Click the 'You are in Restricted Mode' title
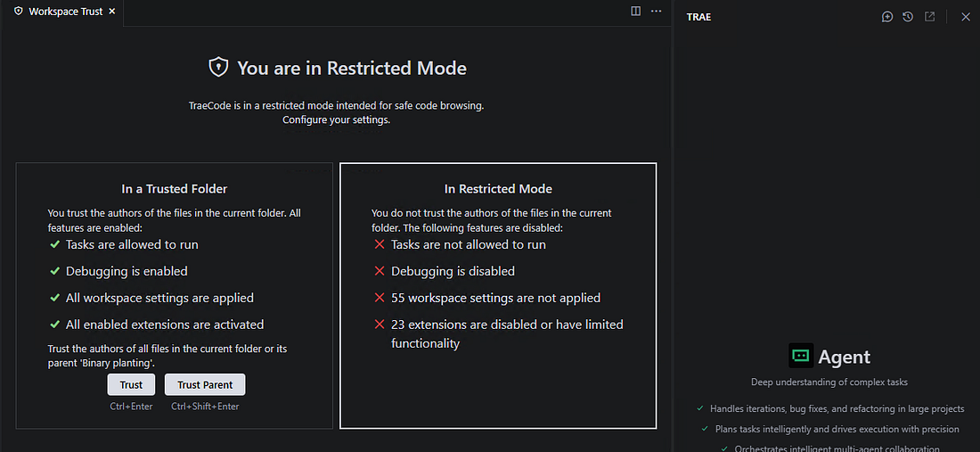Screen dimensions: 980x452 point(352,68)
